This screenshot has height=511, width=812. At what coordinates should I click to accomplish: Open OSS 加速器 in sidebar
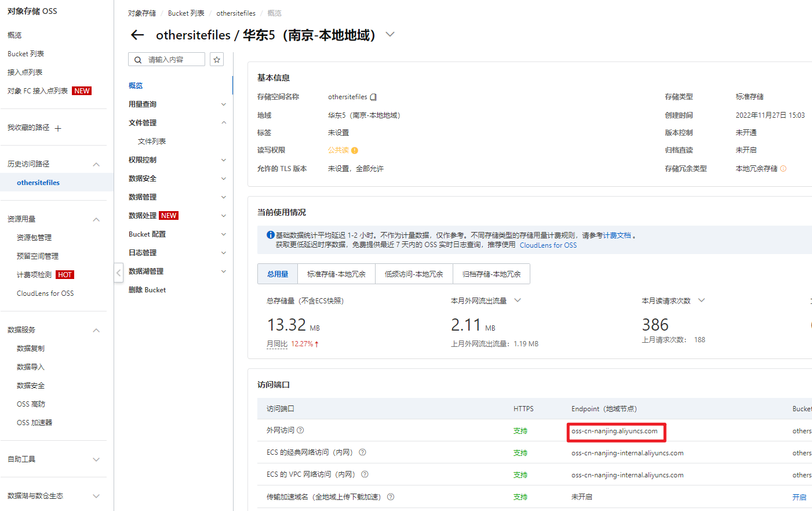tap(34, 423)
